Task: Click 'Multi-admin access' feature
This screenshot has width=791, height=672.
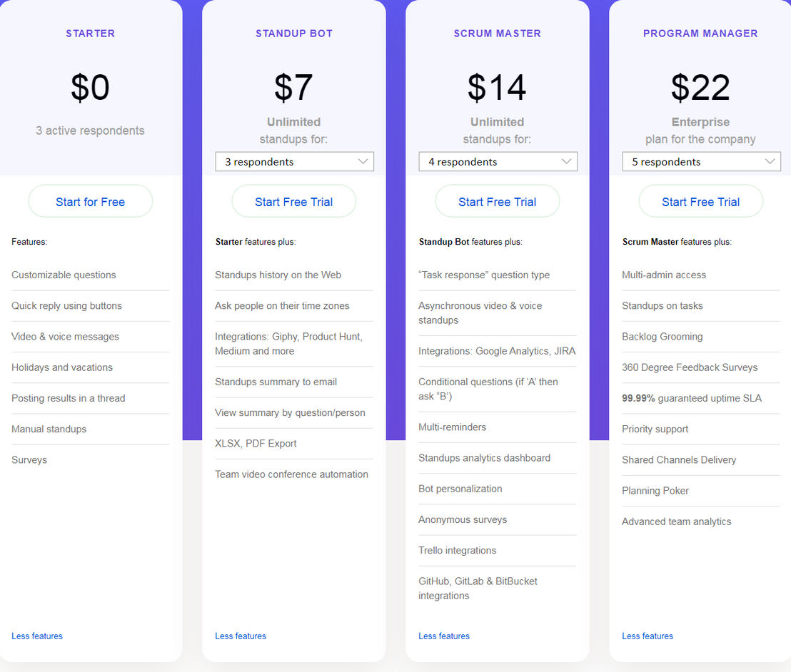Action: (x=664, y=275)
